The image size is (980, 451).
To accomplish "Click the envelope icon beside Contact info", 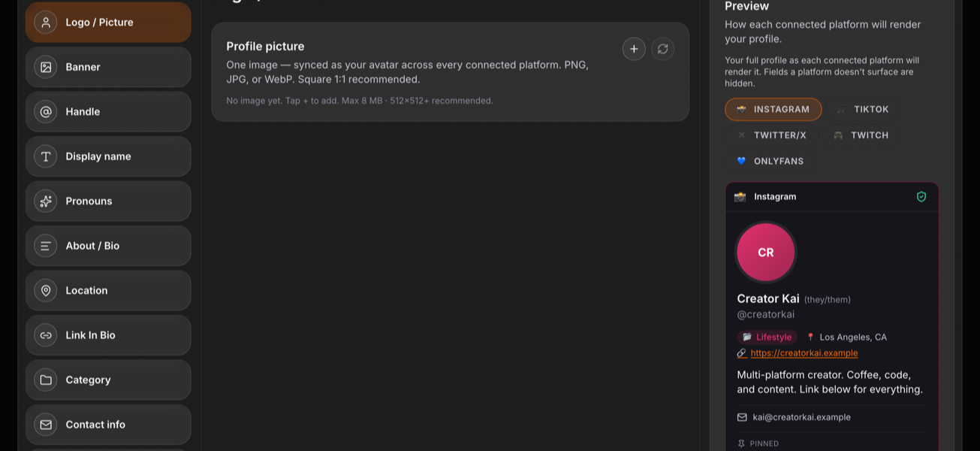I will (x=46, y=425).
